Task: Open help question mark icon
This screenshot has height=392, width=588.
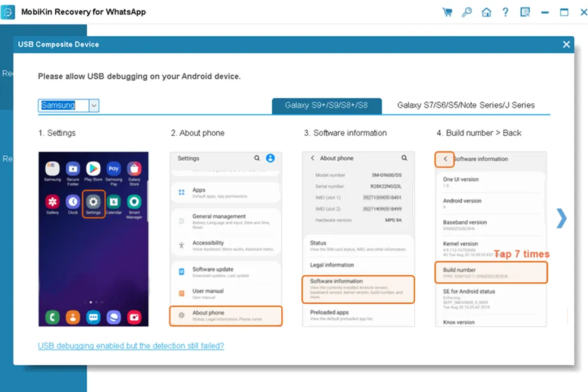Action: pyautogui.click(x=505, y=12)
